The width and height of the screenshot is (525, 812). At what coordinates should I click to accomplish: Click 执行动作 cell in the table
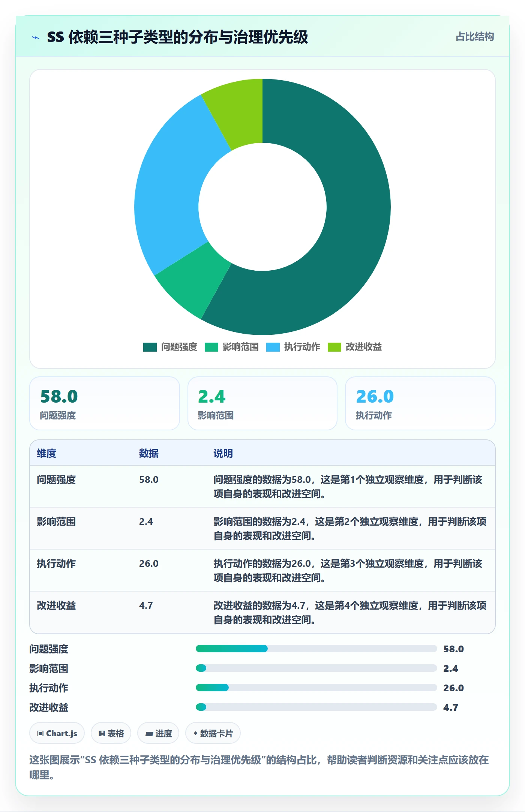pyautogui.click(x=56, y=563)
